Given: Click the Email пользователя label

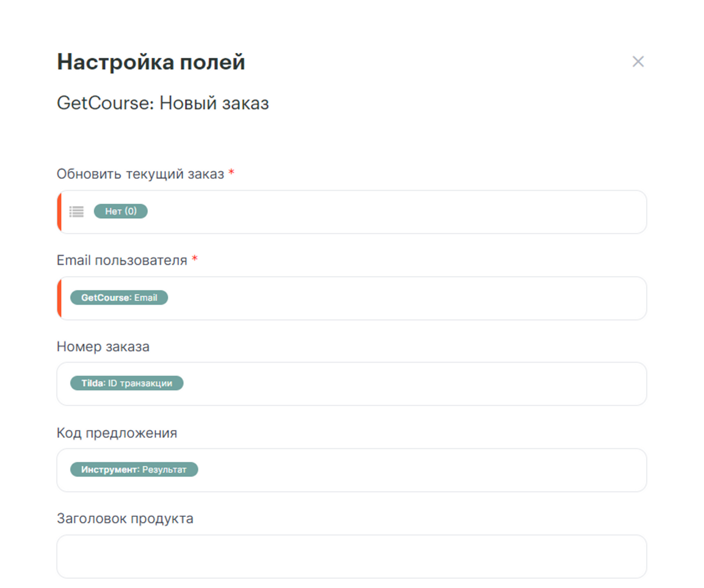Looking at the screenshot, I should point(122,260).
